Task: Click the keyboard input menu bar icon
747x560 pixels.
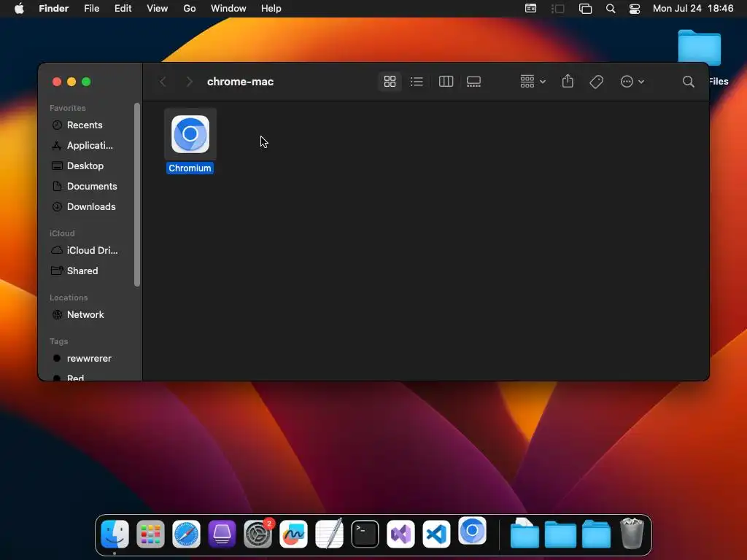Action: tap(531, 8)
